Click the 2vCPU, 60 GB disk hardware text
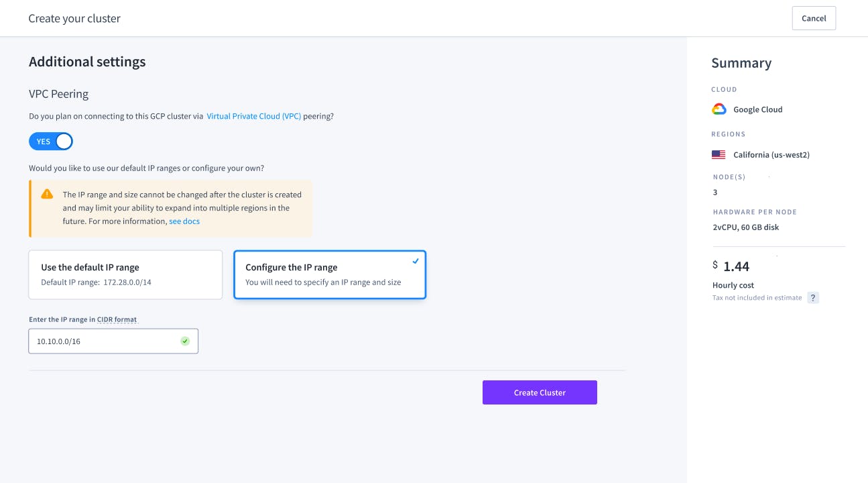The height and width of the screenshot is (483, 868). [x=746, y=227]
